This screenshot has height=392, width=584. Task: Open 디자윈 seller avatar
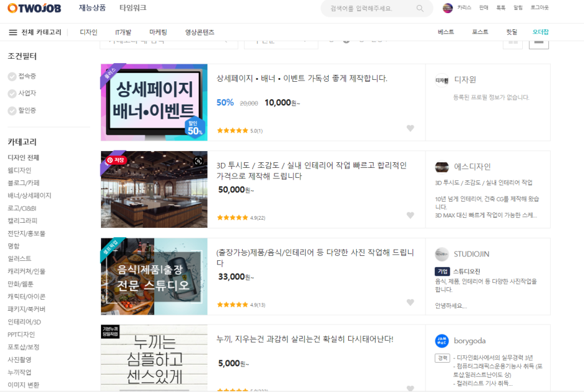(x=442, y=80)
